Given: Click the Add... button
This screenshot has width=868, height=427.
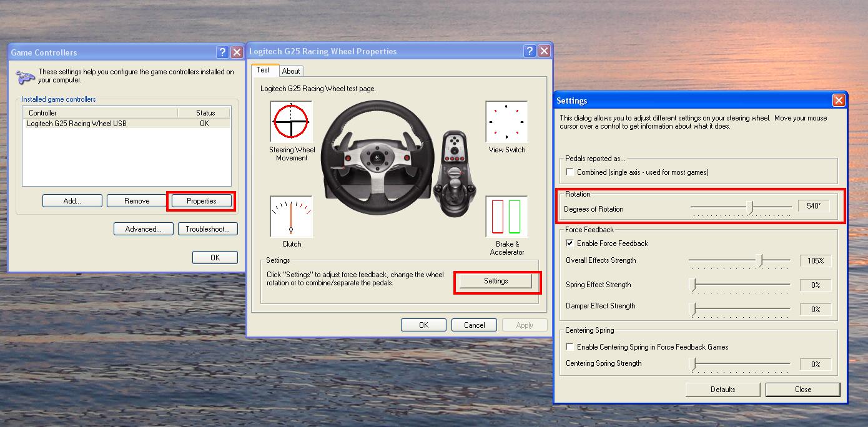Looking at the screenshot, I should pos(72,201).
